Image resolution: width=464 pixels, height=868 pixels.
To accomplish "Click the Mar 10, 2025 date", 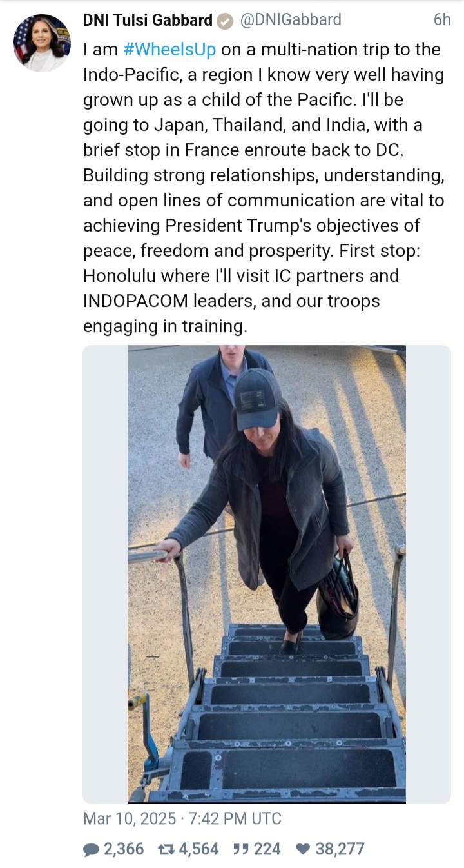I will click(x=130, y=819).
